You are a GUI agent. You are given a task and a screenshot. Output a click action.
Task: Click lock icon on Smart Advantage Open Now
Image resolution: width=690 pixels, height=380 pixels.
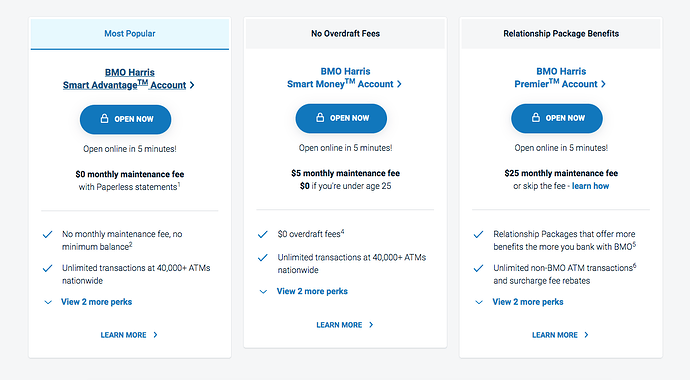[104, 119]
